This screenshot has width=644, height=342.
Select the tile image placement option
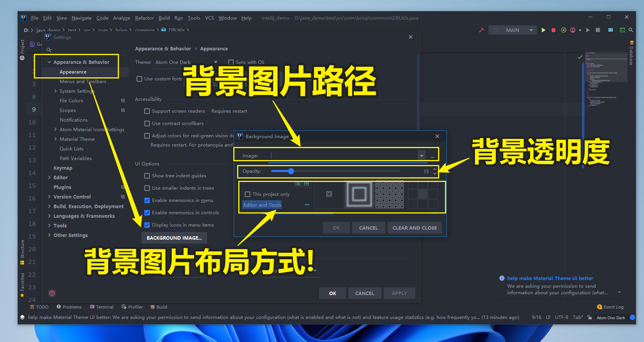390,194
